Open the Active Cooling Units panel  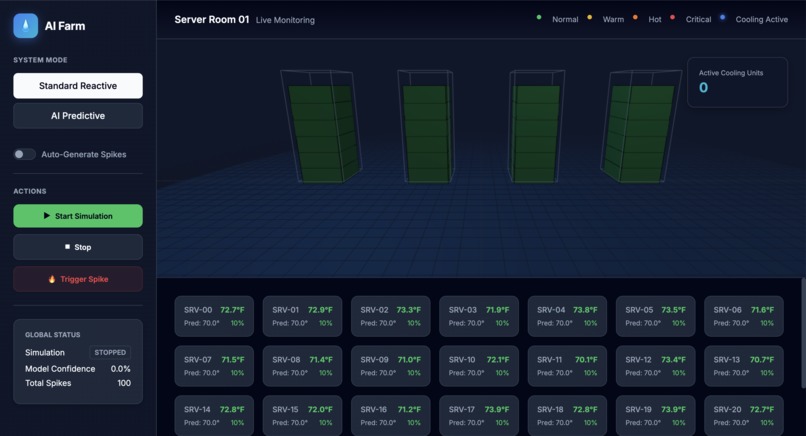[x=737, y=82]
